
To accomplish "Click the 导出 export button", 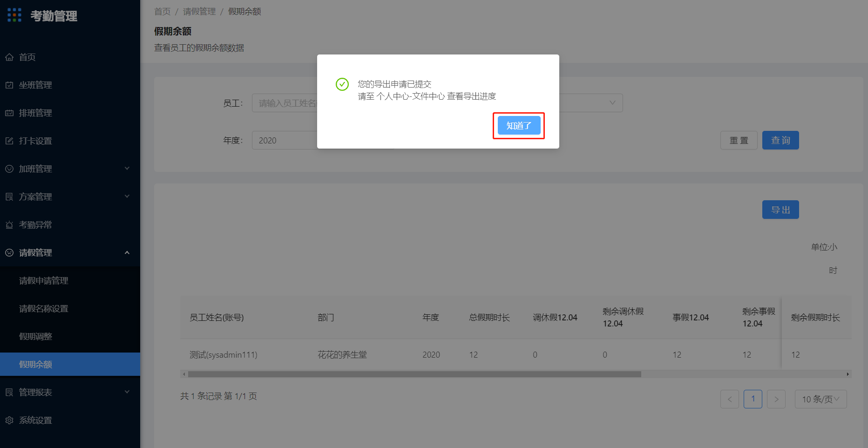I will (x=780, y=210).
